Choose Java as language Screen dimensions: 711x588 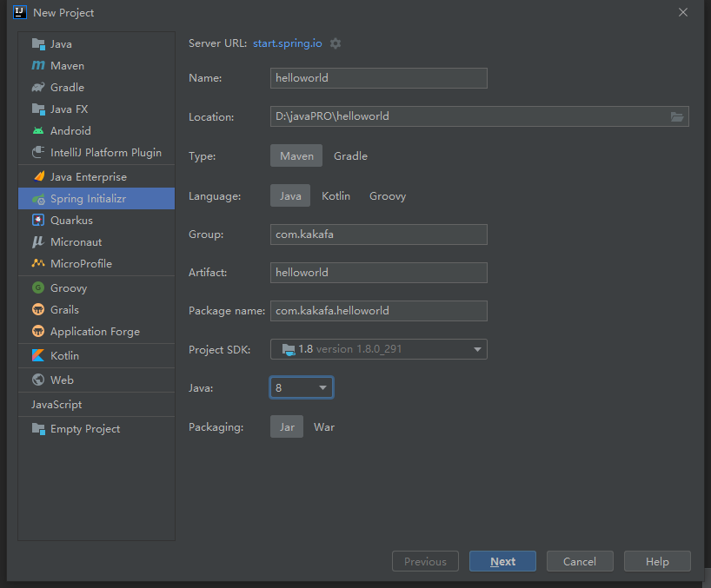click(290, 195)
